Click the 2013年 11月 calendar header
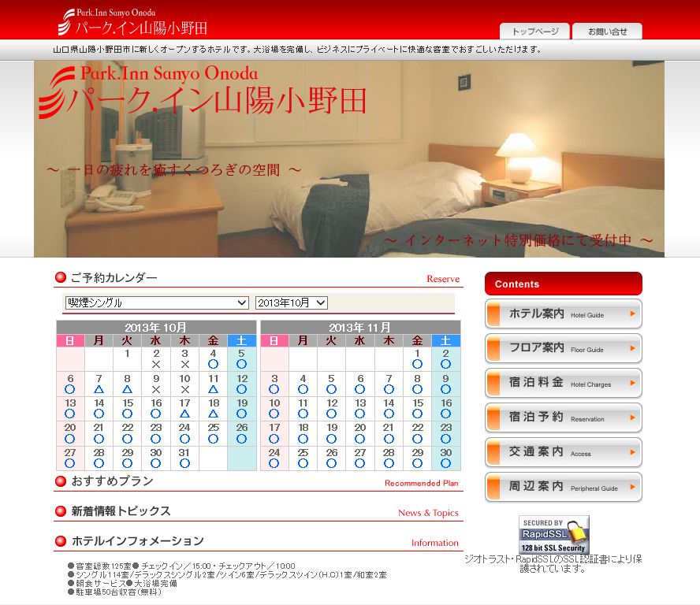The image size is (700, 605). tap(360, 327)
